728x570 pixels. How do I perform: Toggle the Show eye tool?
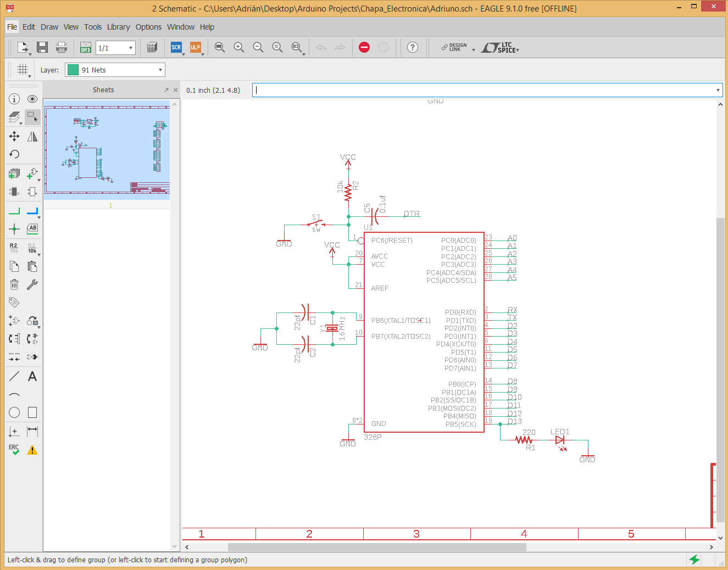coord(32,99)
